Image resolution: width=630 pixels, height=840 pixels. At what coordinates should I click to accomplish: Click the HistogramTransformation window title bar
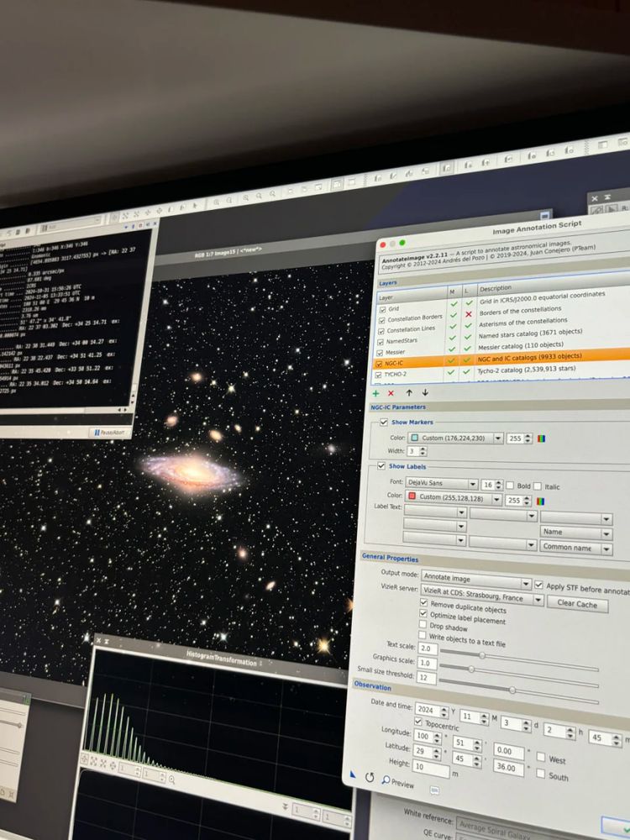tap(221, 658)
